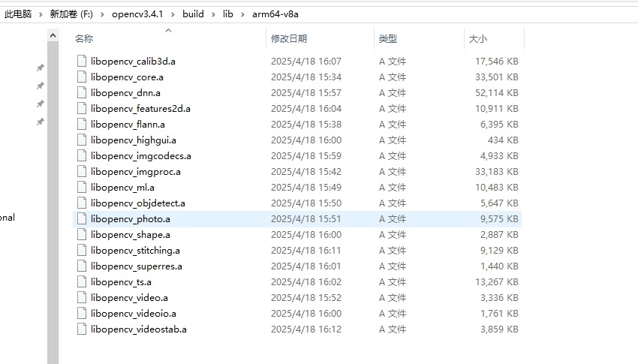Viewport: 638px width, 364px height.
Task: Select the libopencv_ml.a file name
Action: click(122, 187)
